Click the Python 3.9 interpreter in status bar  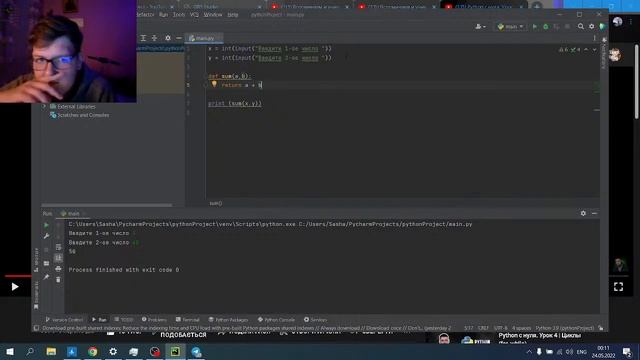click(564, 328)
